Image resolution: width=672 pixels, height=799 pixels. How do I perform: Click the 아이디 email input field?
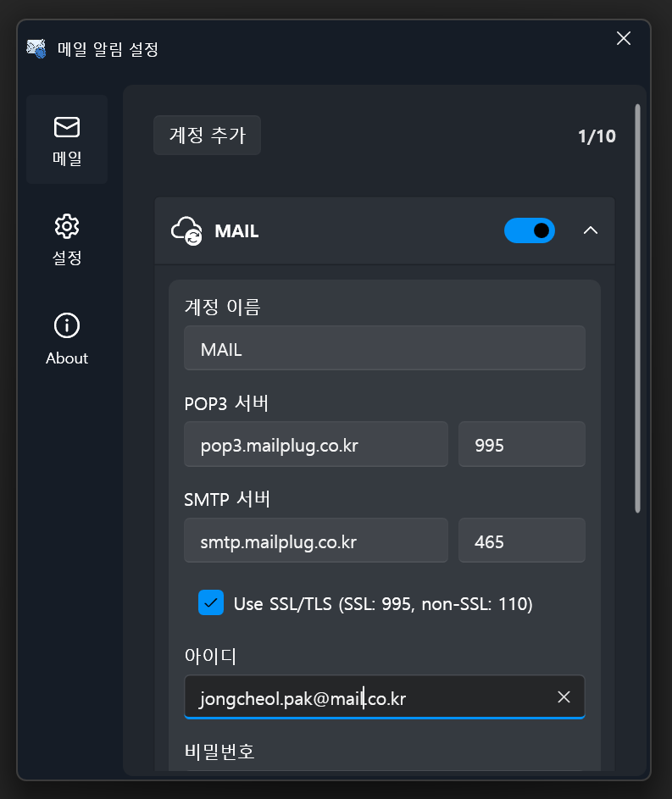pos(384,697)
